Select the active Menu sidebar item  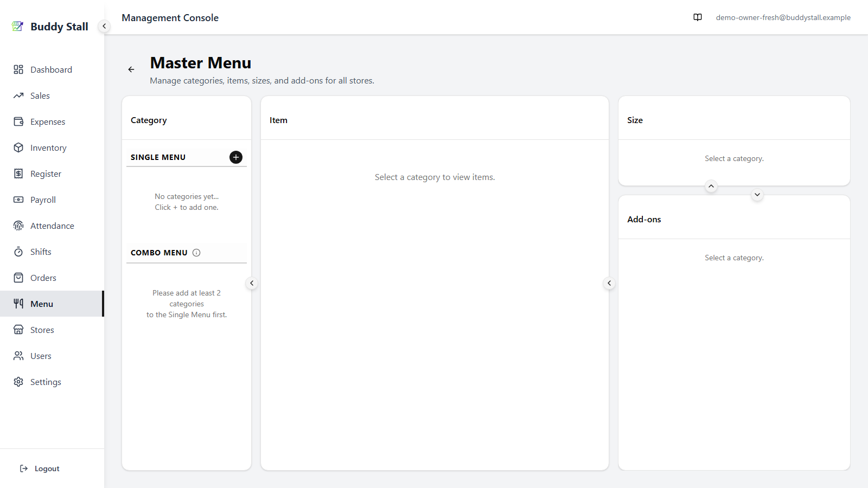(52, 304)
